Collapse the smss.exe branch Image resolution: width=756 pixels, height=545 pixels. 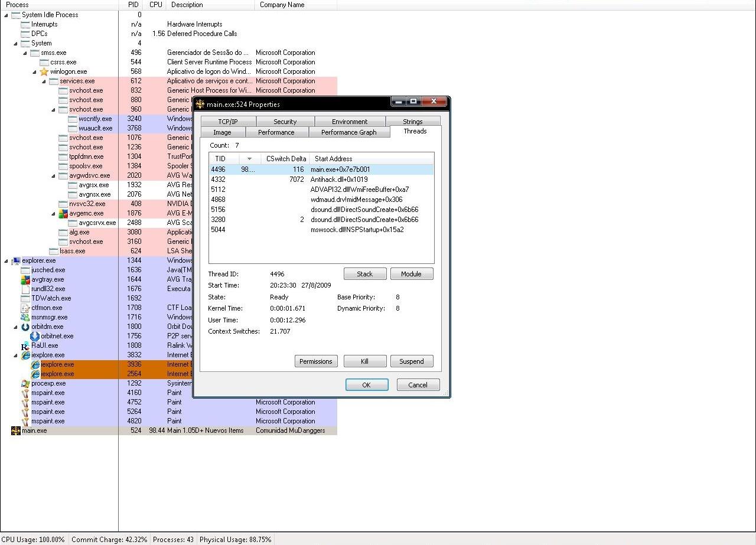25,53
